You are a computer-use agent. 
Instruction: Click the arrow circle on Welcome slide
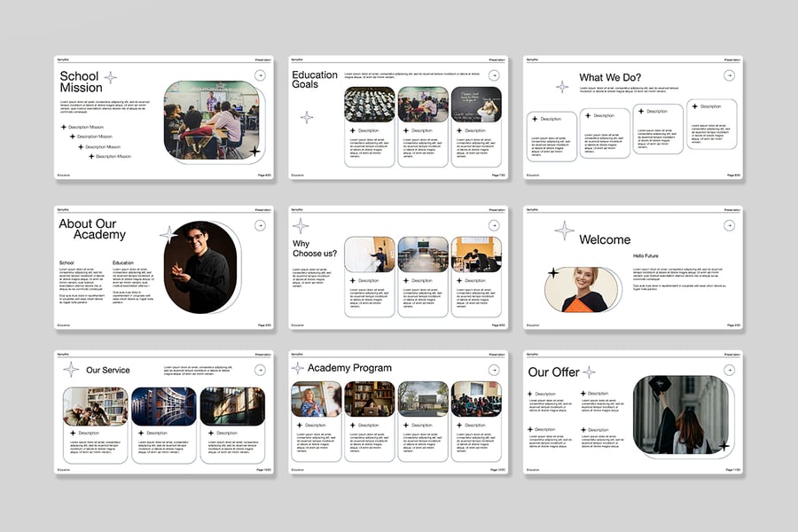pos(729,225)
